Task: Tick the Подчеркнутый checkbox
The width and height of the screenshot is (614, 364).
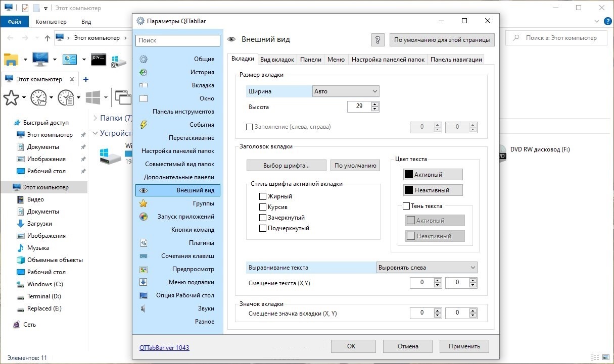Action: tap(263, 228)
